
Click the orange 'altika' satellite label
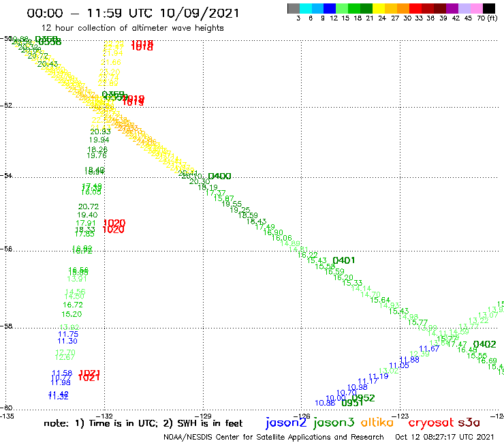point(377,422)
